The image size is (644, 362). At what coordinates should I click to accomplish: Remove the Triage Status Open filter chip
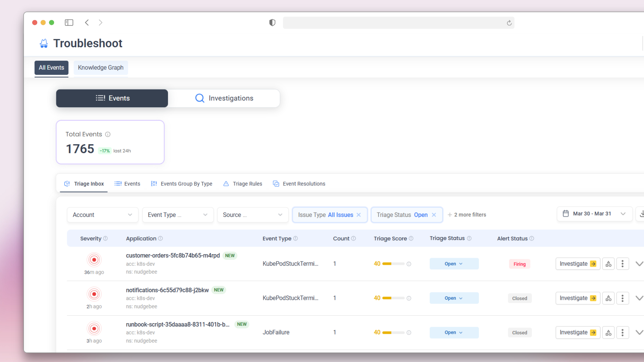(x=434, y=215)
